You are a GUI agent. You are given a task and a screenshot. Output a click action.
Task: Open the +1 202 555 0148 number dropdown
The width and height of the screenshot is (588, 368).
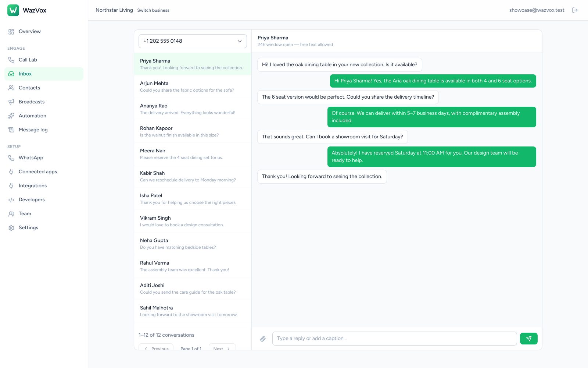click(193, 41)
